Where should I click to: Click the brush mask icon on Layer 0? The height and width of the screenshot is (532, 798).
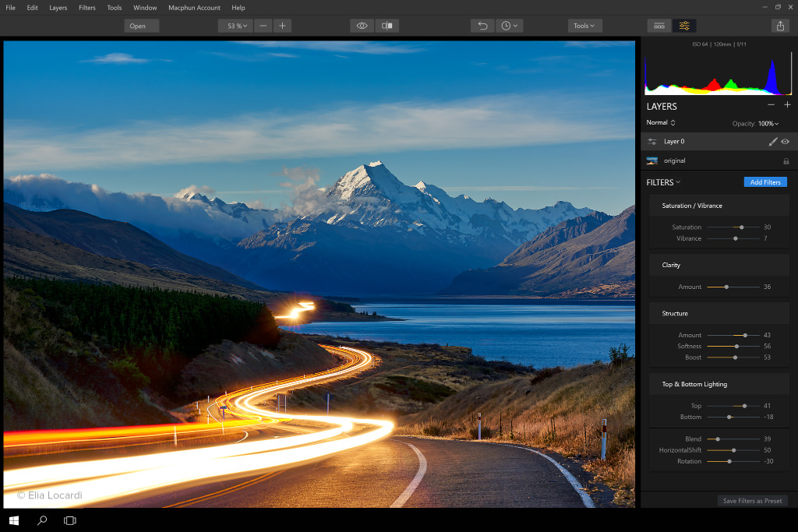click(x=772, y=142)
